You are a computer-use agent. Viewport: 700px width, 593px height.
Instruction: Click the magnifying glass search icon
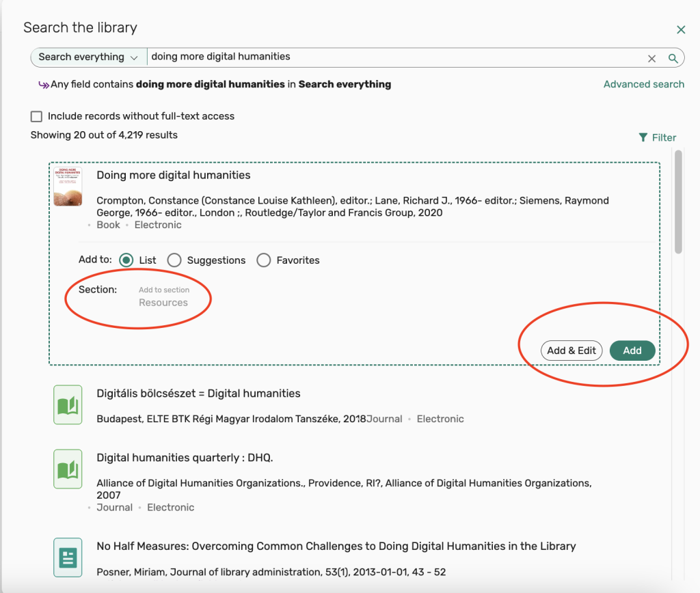pos(673,58)
